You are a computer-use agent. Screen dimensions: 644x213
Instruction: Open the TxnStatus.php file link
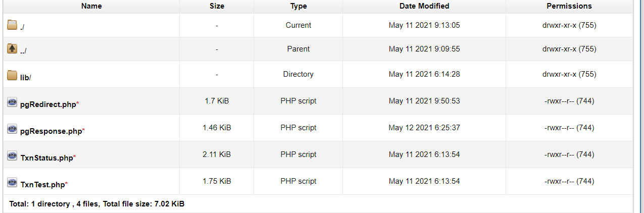[46, 158]
